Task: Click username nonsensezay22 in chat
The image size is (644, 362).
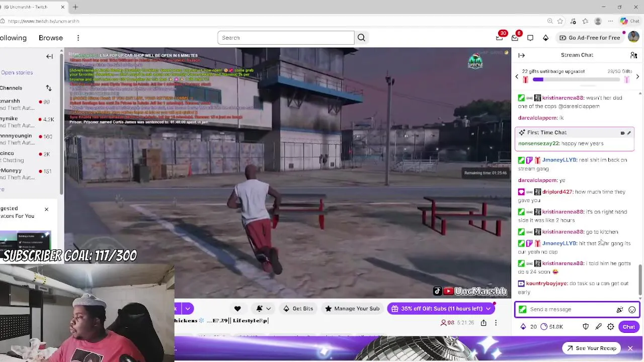Action: [538, 144]
